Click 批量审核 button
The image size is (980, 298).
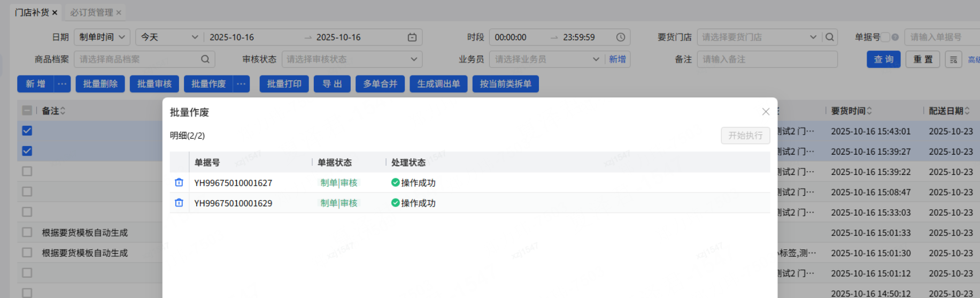coord(154,84)
